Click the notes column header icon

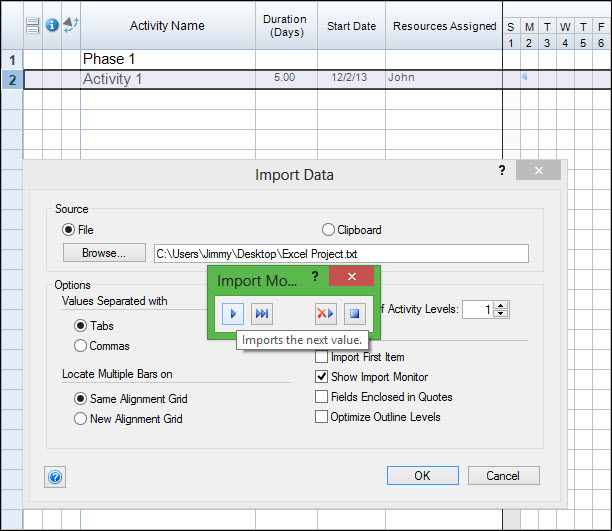tap(32, 25)
